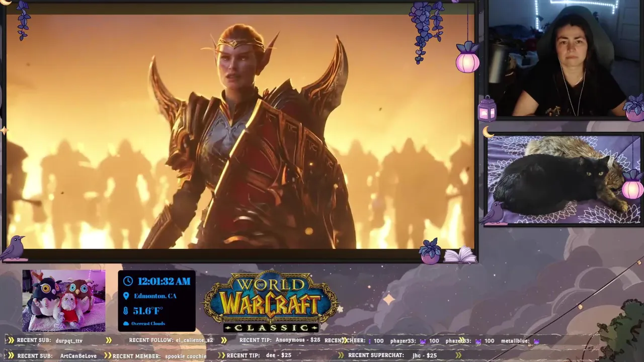
Task: Click the 51.6°F temperature value
Action: 148,311
